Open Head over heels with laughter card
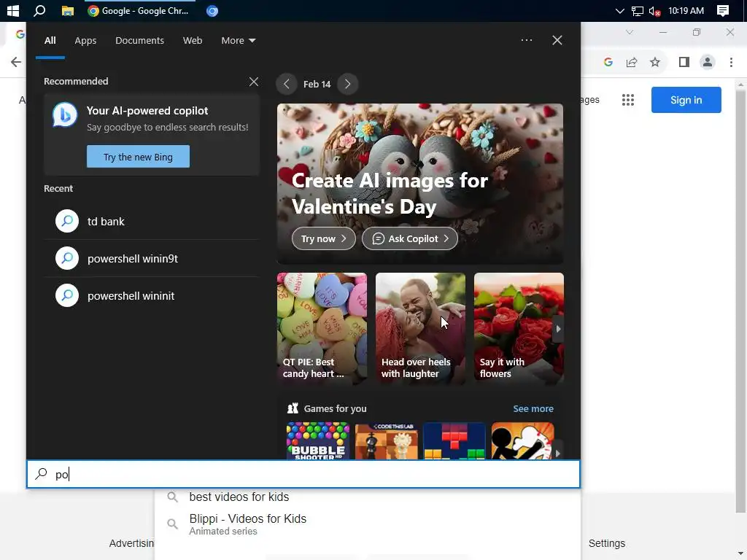Image resolution: width=747 pixels, height=560 pixels. (420, 328)
